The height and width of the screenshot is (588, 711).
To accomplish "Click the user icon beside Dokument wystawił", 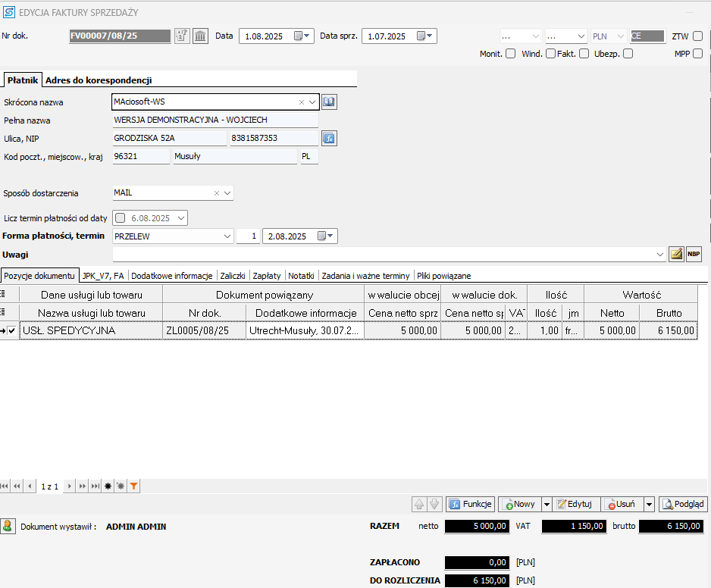I will click(8, 526).
